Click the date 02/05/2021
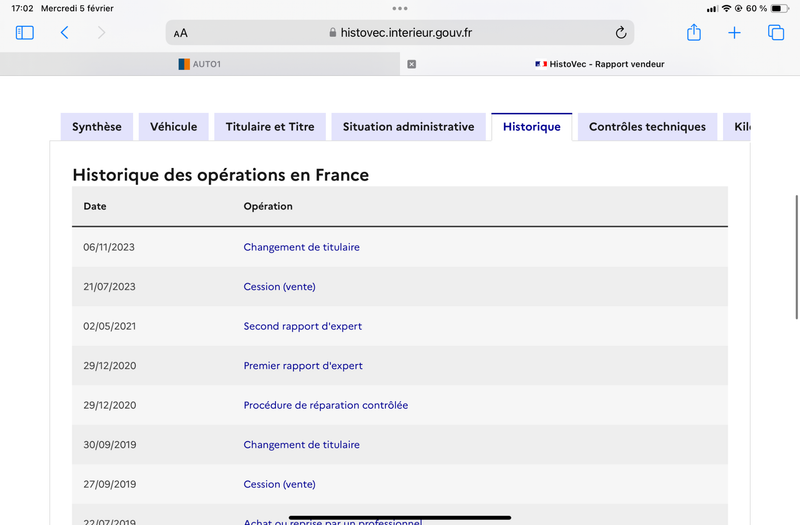This screenshot has height=525, width=800. tap(110, 326)
